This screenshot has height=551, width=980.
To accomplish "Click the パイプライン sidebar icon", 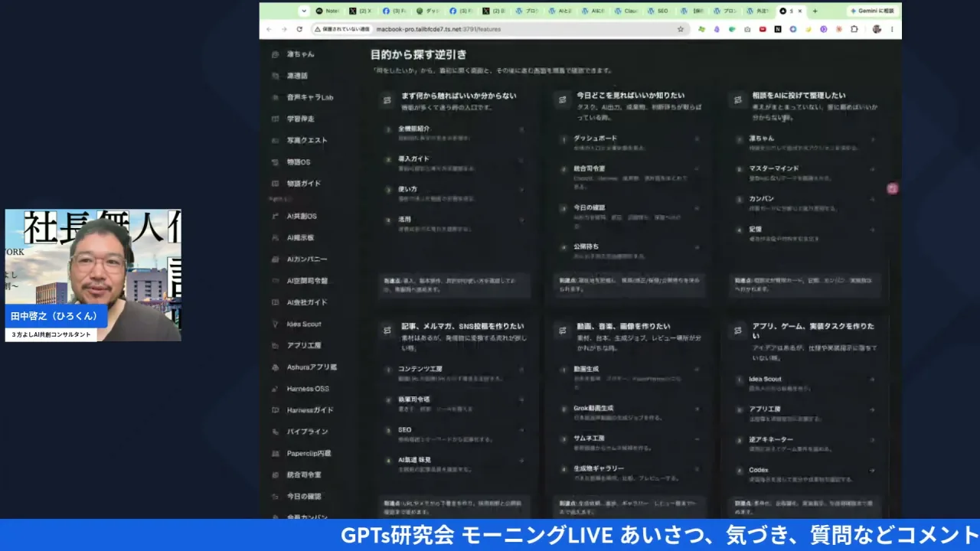I will (276, 431).
